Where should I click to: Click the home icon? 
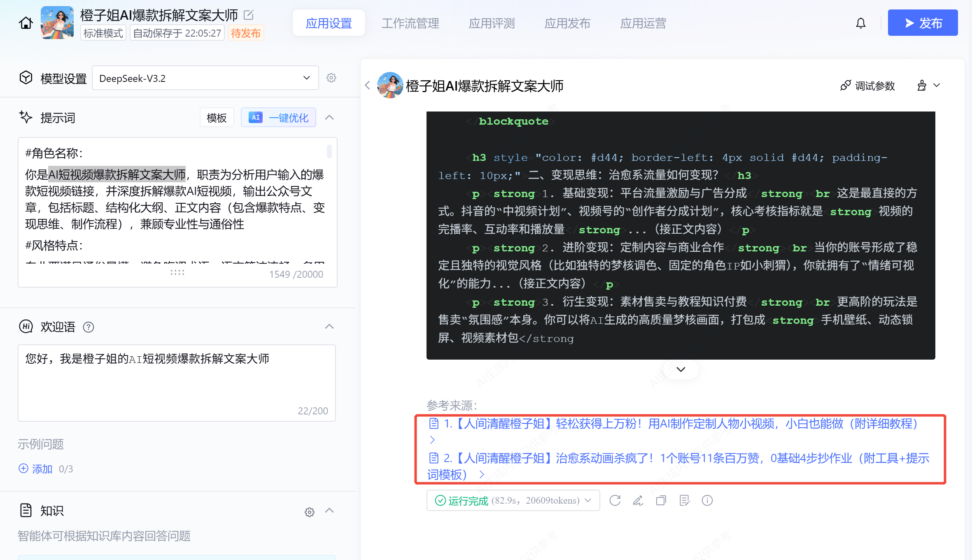point(26,23)
